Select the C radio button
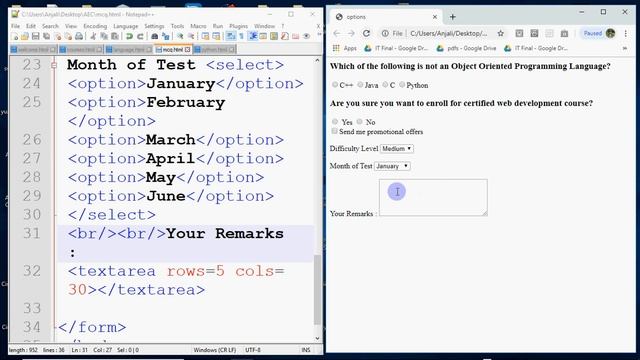640x360 pixels. 385,84
